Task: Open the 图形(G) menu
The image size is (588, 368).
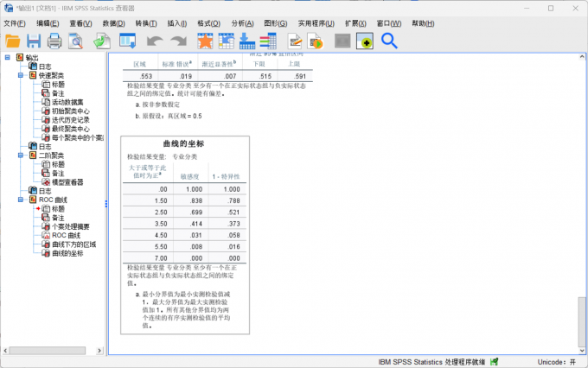Action: click(276, 23)
